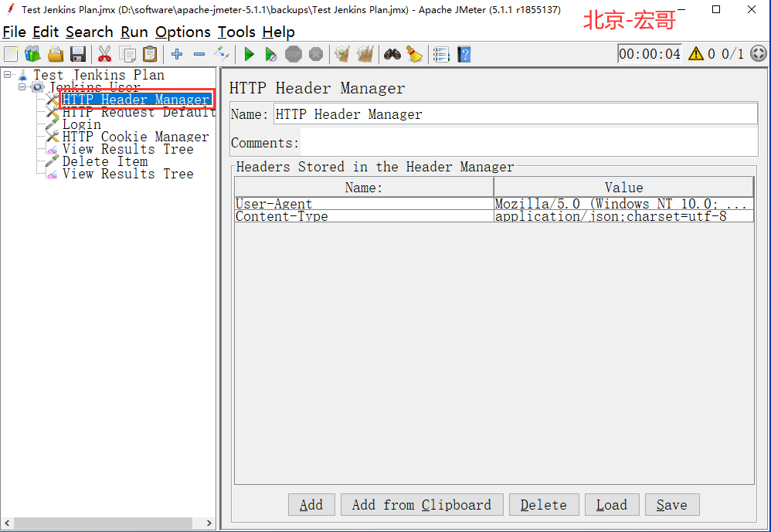Select the View Results Tree below Delete Item

pyautogui.click(x=127, y=174)
